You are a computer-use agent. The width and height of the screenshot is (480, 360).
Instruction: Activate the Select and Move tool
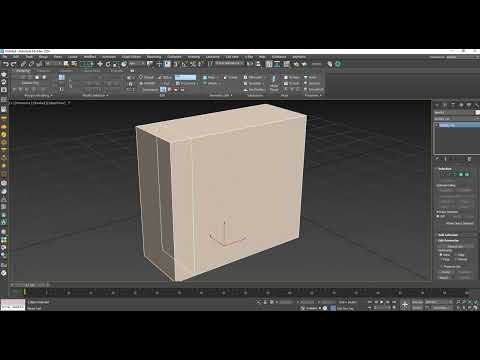100,64
